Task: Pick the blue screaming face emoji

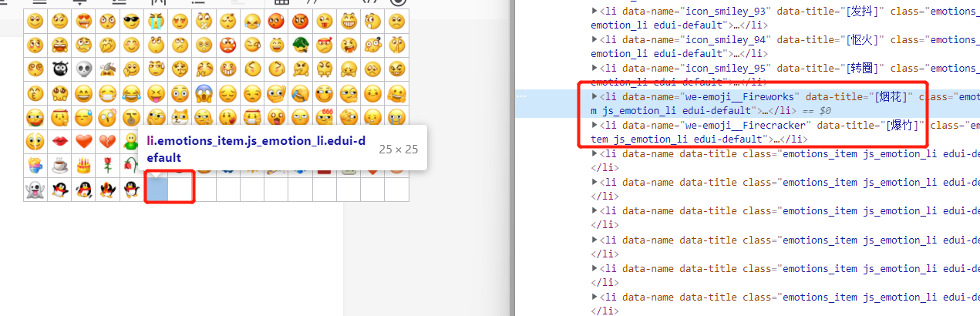Action: (204, 93)
